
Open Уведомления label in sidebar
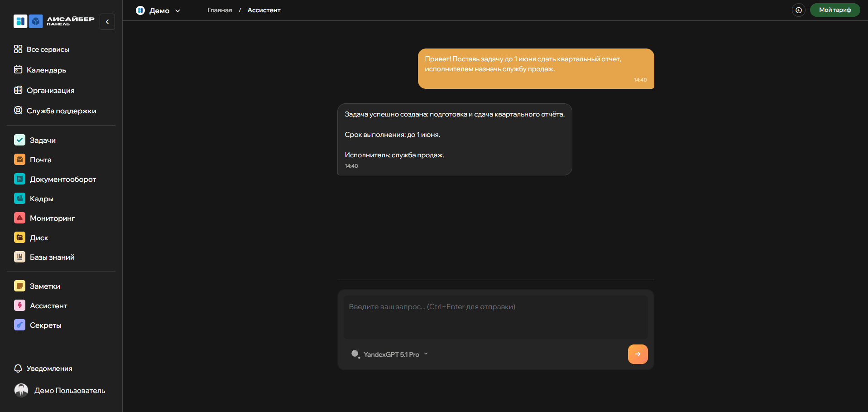point(49,368)
